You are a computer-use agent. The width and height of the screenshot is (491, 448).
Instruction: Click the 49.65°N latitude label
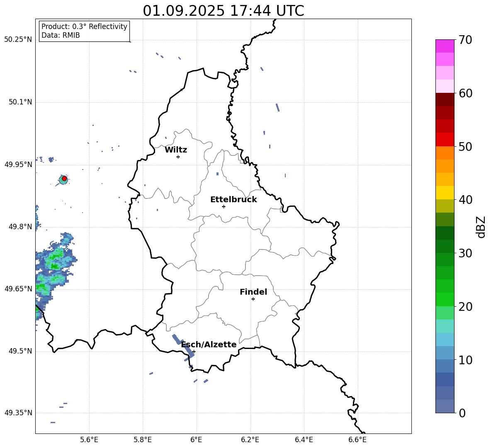click(x=18, y=289)
